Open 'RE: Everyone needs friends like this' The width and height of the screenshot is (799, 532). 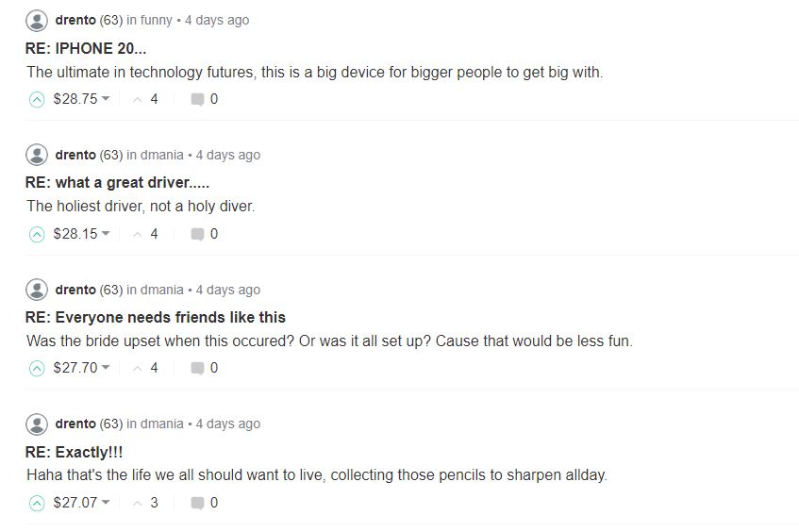(x=156, y=318)
